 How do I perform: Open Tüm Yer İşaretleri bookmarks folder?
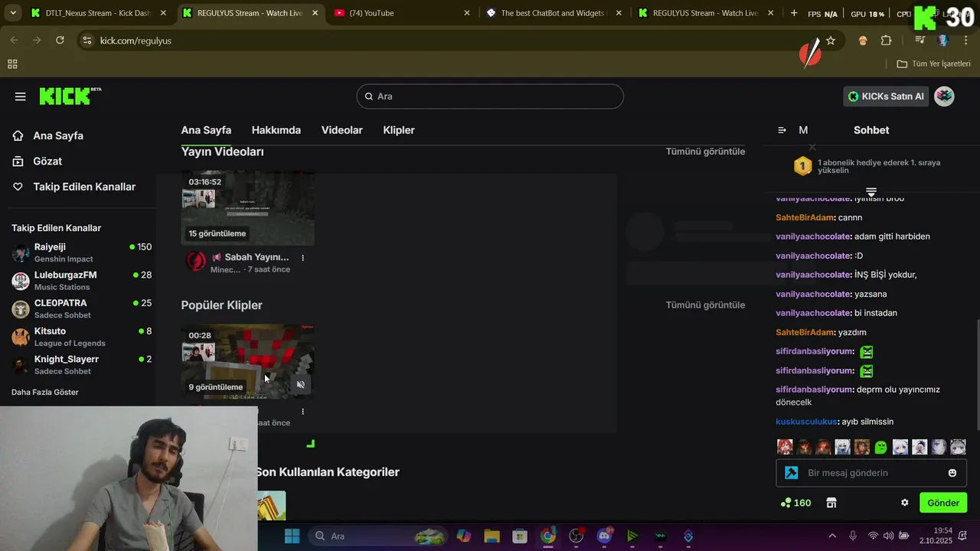tap(933, 64)
